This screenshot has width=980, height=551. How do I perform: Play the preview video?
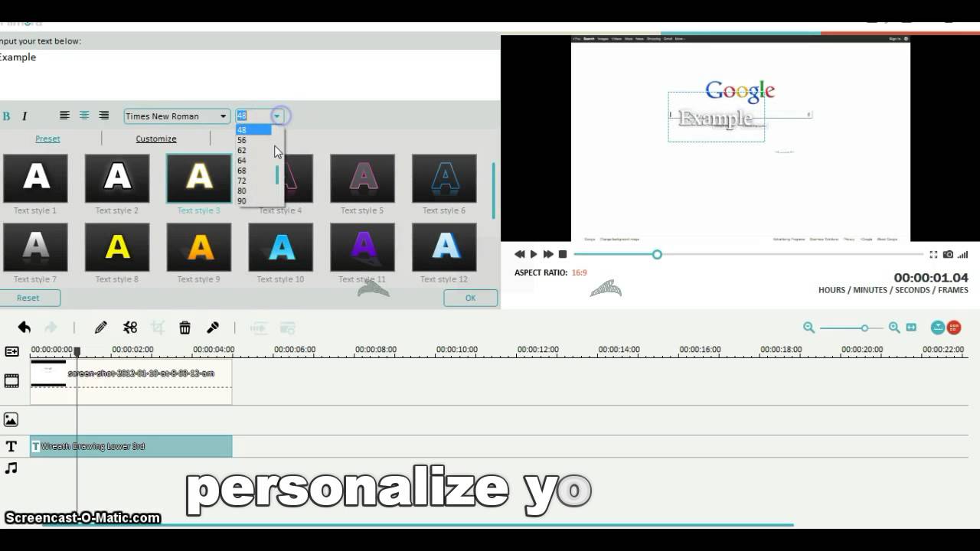click(534, 254)
